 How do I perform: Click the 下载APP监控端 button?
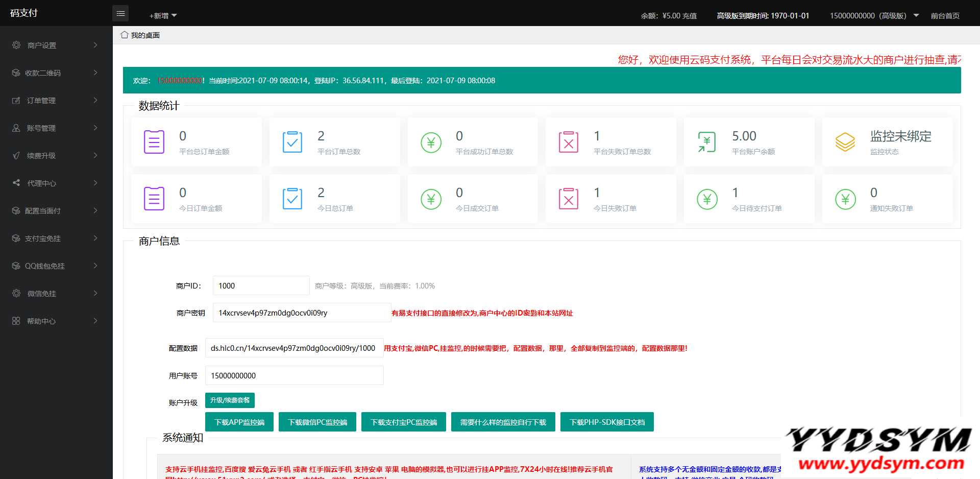239,422
